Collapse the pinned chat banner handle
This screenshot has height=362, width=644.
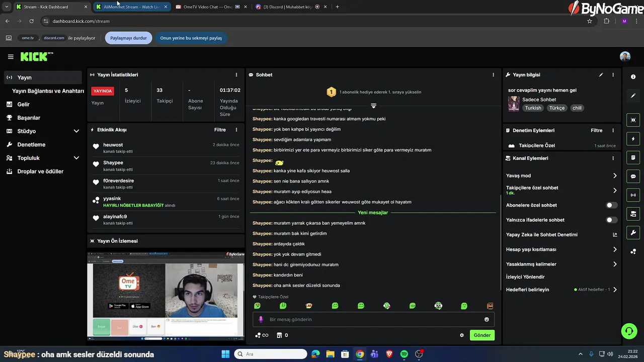point(373,106)
